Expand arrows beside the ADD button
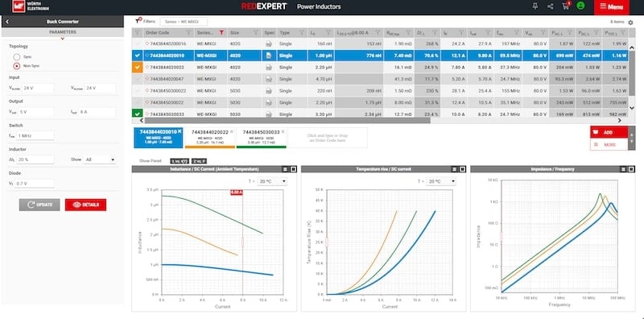 click(x=632, y=138)
